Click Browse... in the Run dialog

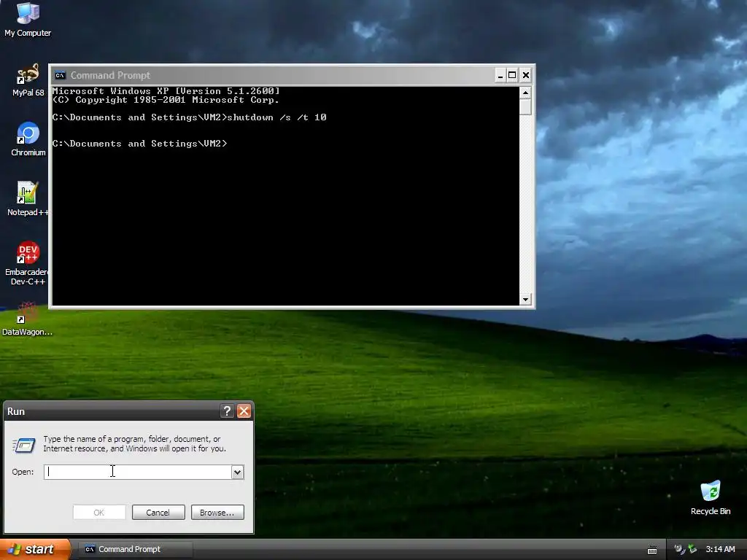pyautogui.click(x=217, y=513)
